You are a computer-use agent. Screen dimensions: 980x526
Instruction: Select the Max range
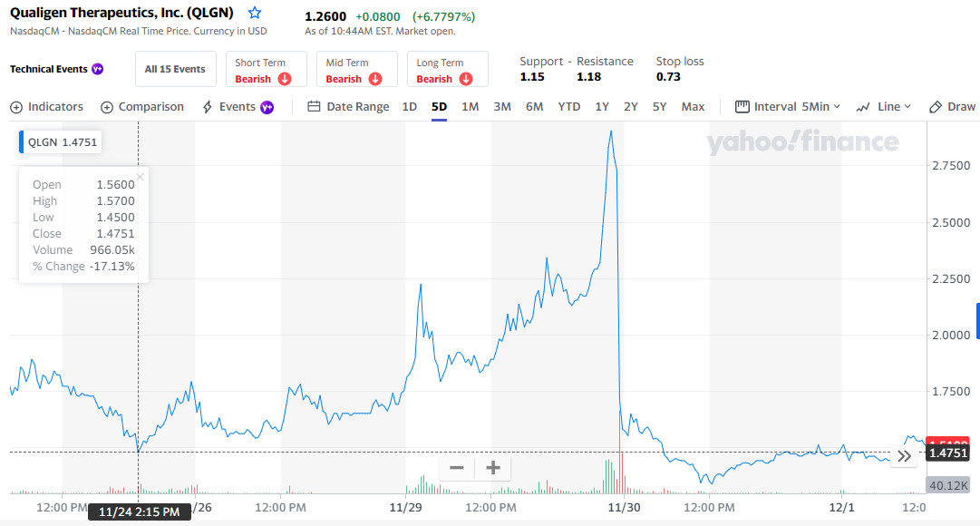(694, 107)
